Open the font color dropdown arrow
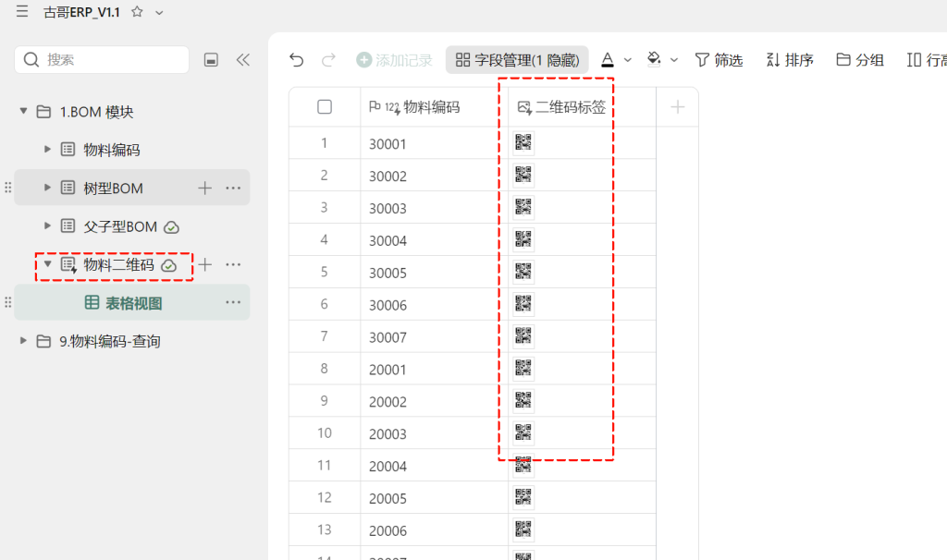Image resolution: width=947 pixels, height=560 pixels. click(628, 60)
